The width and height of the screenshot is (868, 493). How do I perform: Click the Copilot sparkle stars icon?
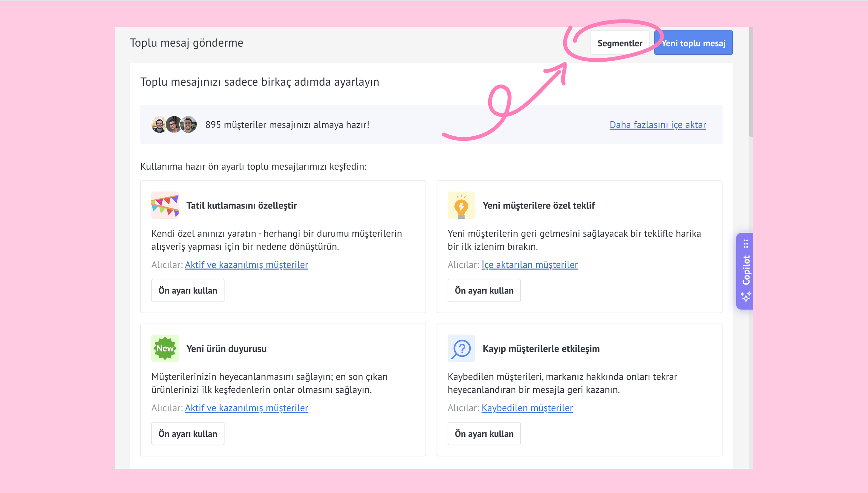click(746, 297)
